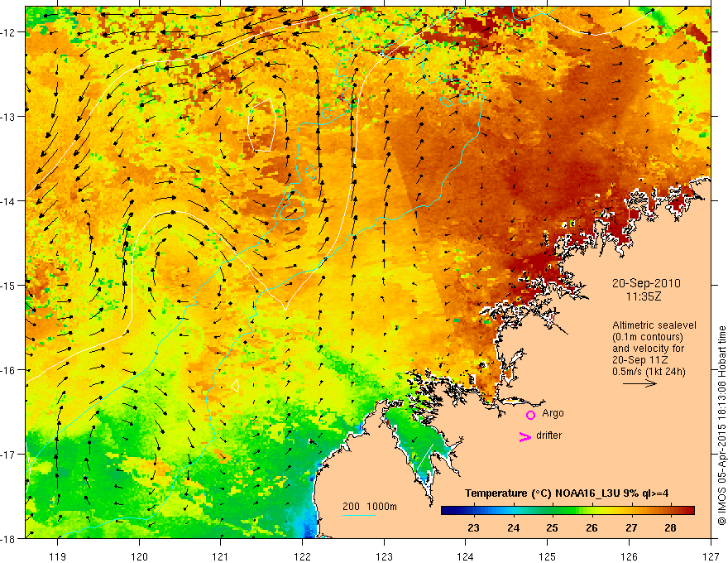
Task: Click the cyan bathymetry legend line
Action: pyautogui.click(x=359, y=515)
